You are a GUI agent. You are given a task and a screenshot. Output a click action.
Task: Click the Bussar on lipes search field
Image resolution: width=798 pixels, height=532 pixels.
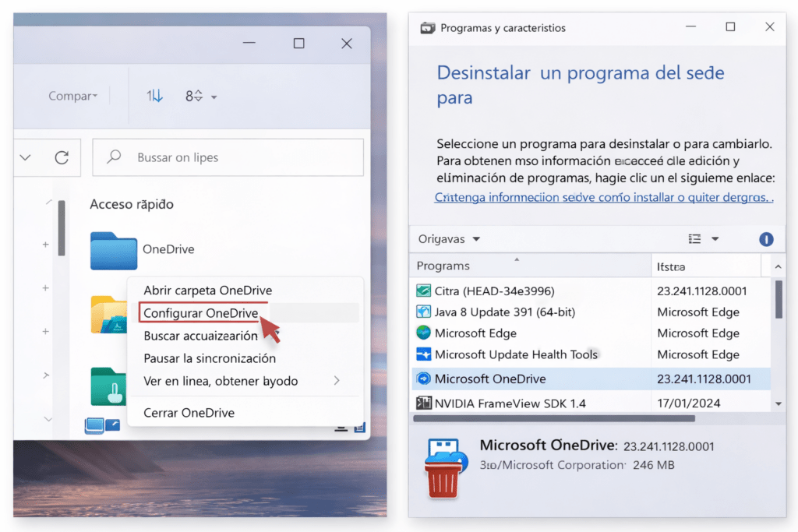point(228,157)
